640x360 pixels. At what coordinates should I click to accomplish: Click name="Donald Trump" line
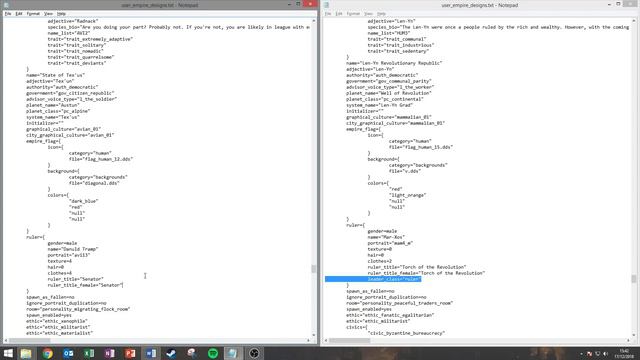point(73,249)
